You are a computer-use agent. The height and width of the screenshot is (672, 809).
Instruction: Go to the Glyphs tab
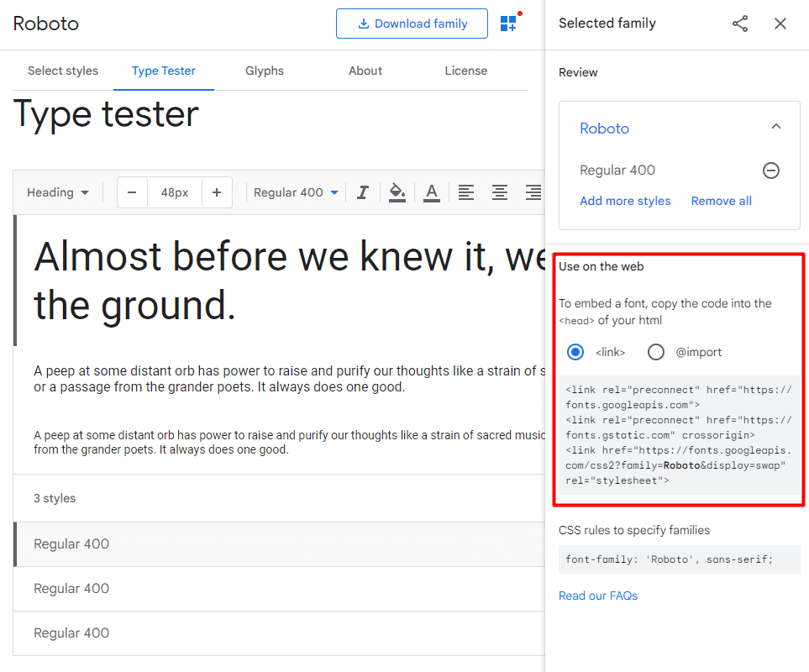[264, 71]
